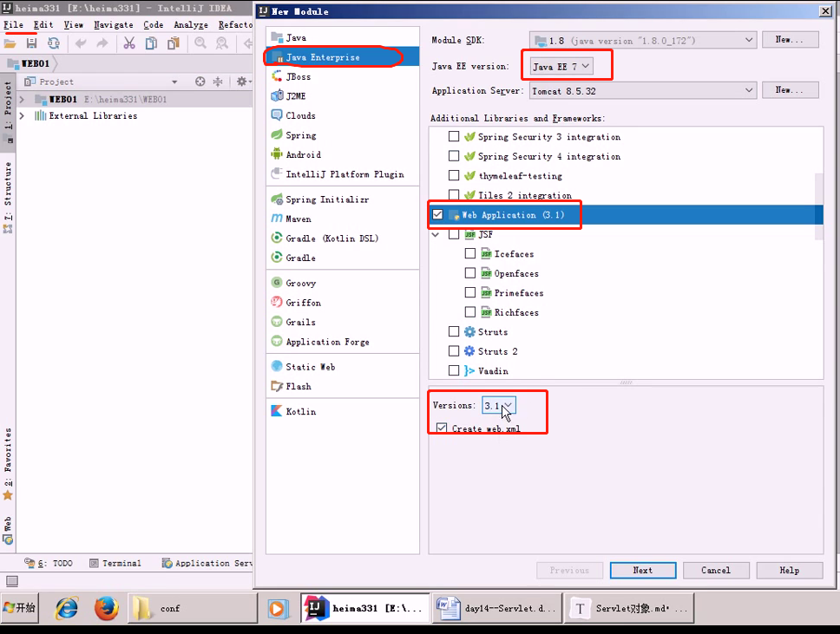Click the Copy toolbar icon
Screen dimensions: 840x634
coord(152,43)
